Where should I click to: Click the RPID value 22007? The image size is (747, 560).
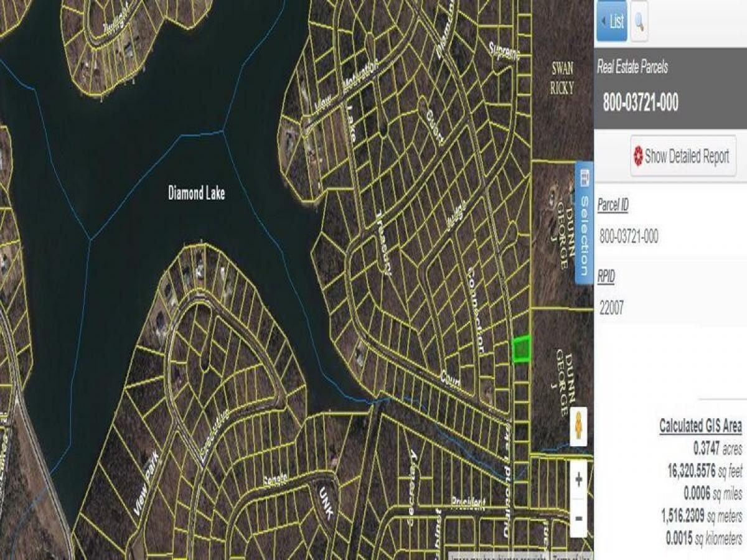click(x=611, y=307)
